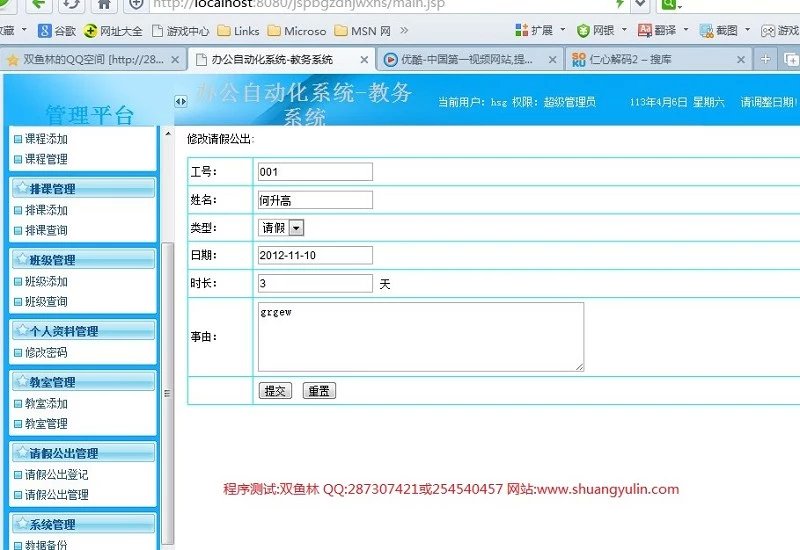Click the 请假公出管理 section header
800x550 pixels.
[x=83, y=453]
